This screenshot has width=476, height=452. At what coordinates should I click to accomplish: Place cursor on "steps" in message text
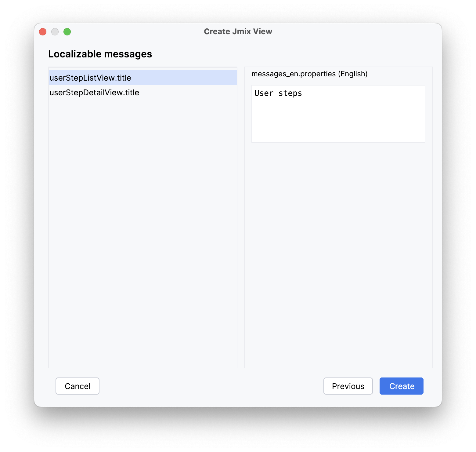pyautogui.click(x=290, y=93)
